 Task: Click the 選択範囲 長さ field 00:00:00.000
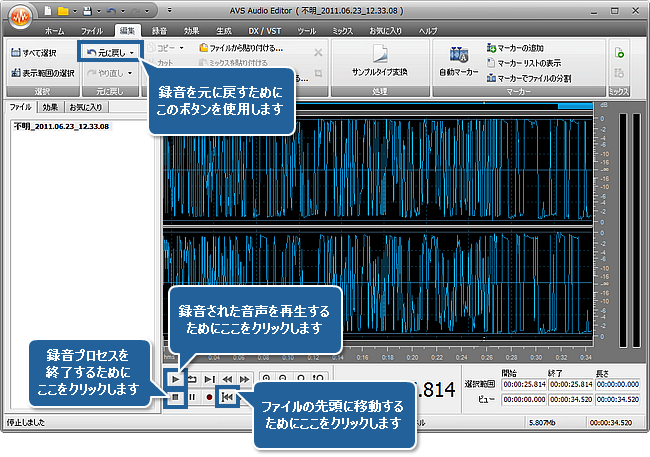[x=618, y=384]
